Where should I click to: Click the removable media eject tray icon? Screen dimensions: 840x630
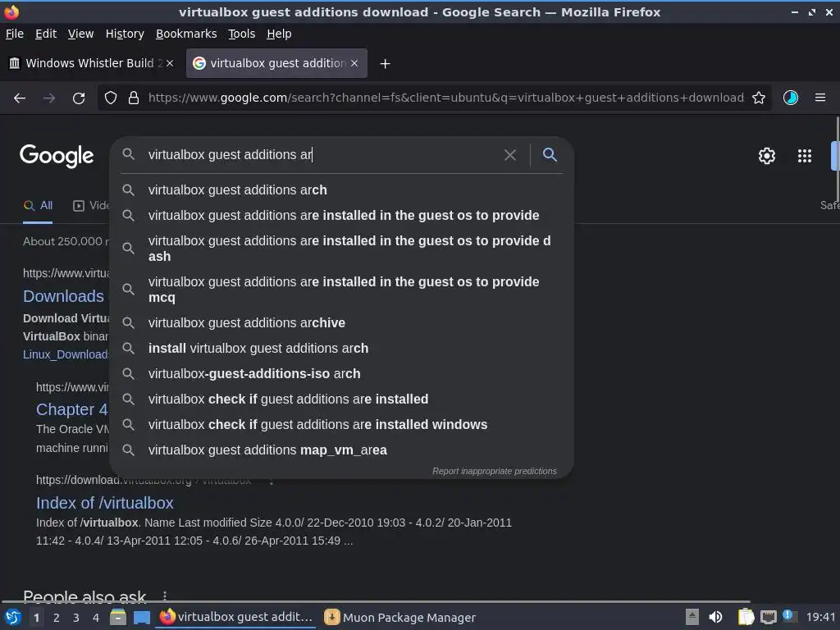(x=692, y=617)
